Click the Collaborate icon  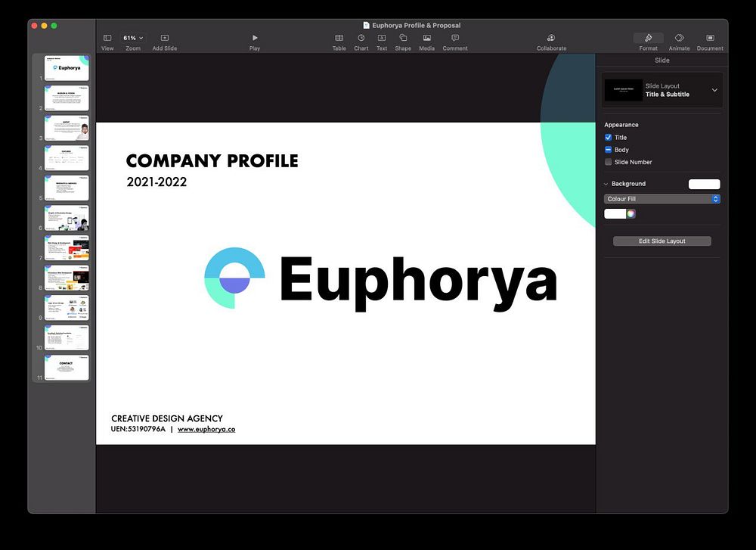[551, 38]
